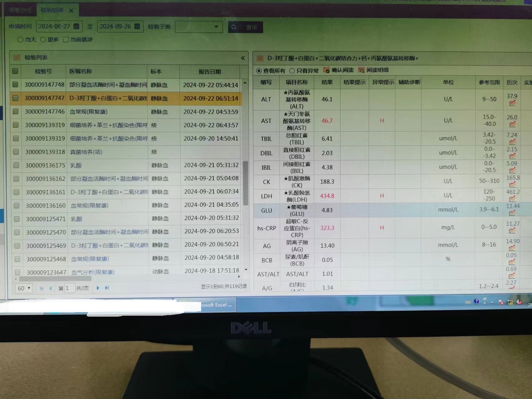Open BCB history trend chart icon
The width and height of the screenshot is (532, 399).
pyautogui.click(x=512, y=262)
